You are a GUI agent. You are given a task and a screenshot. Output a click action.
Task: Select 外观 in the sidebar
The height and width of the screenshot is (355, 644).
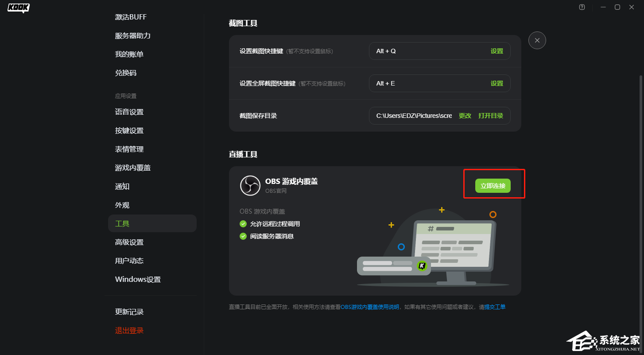point(122,205)
